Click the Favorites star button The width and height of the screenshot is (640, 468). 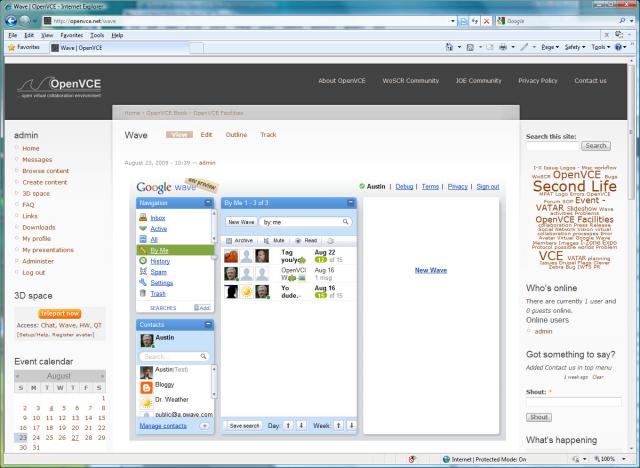point(24,47)
